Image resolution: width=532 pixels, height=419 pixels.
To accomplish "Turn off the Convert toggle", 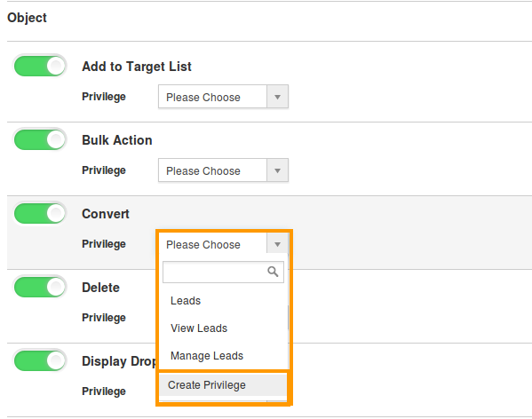I will point(40,213).
